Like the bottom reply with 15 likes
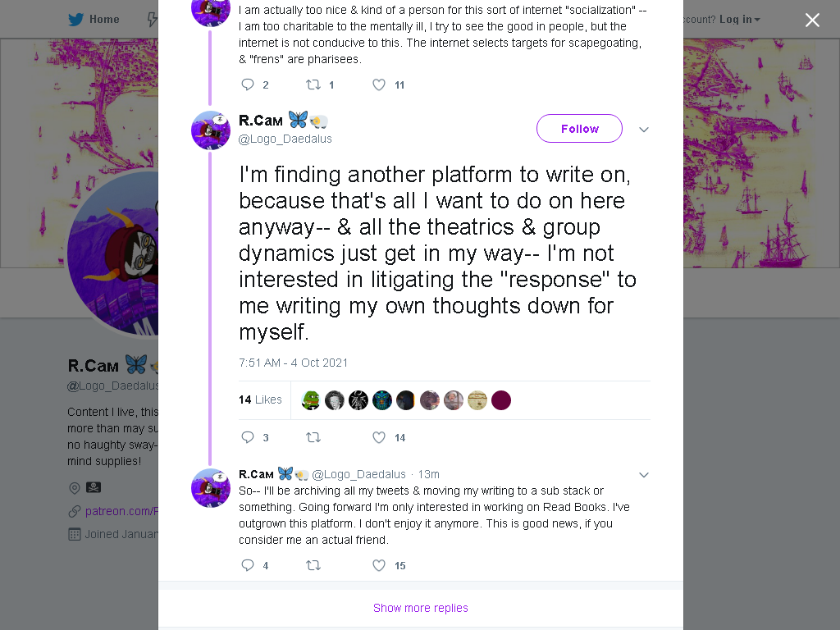This screenshot has width=840, height=630. coord(379,565)
